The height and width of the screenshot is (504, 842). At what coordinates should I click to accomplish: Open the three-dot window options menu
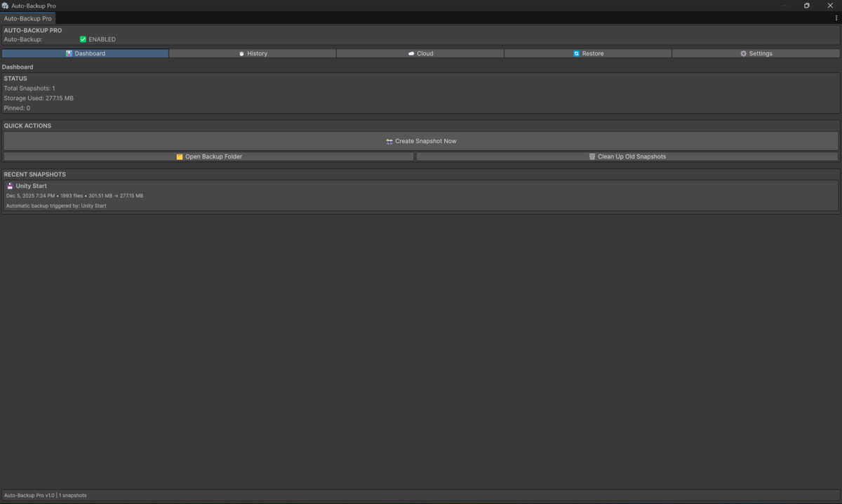(836, 18)
